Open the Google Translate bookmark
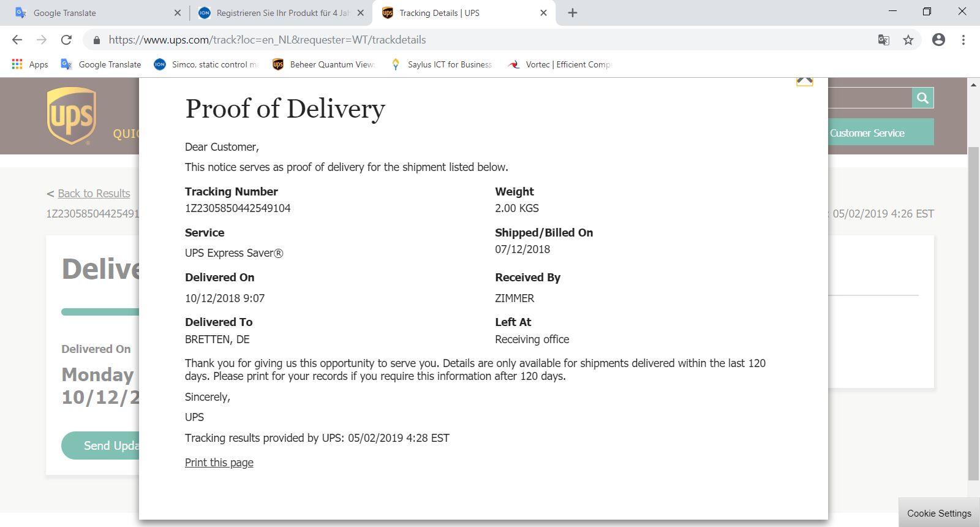The image size is (980, 527). click(101, 64)
